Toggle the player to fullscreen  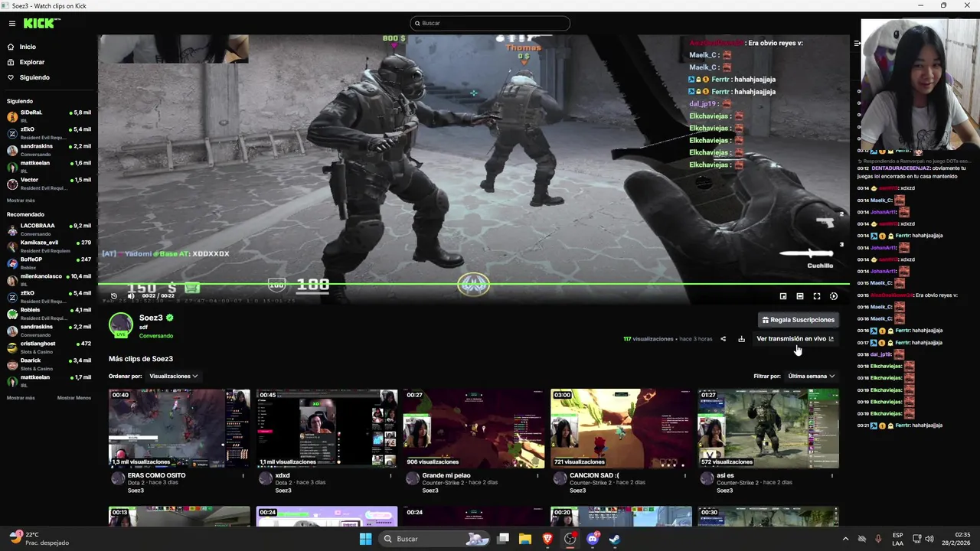817,296
